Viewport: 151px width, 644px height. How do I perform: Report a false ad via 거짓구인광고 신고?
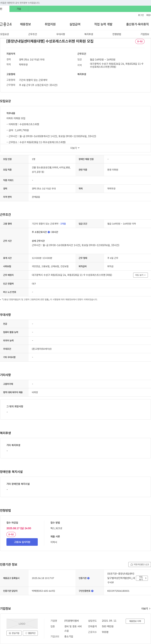click(x=140, y=564)
